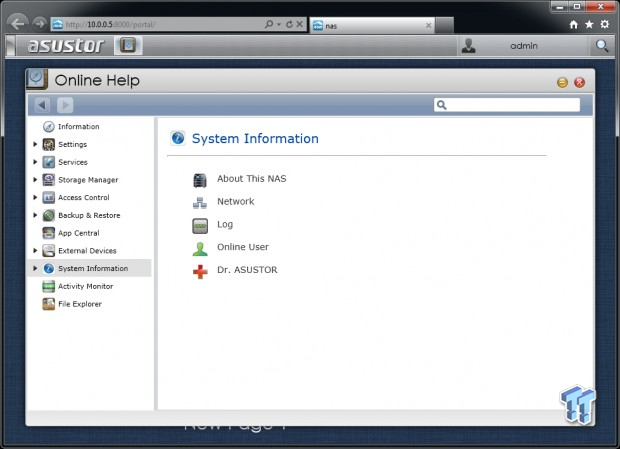Click the App Central icon

coord(49,233)
